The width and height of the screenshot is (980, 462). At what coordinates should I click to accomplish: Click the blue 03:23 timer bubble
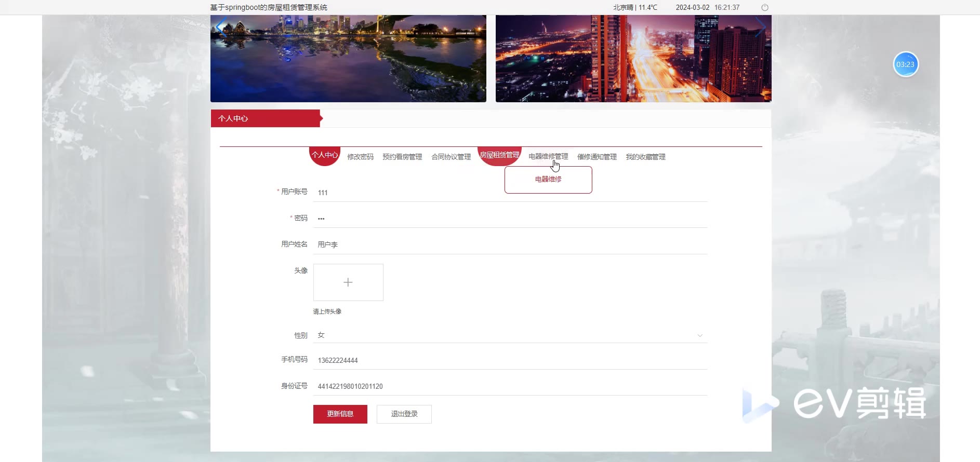click(906, 64)
